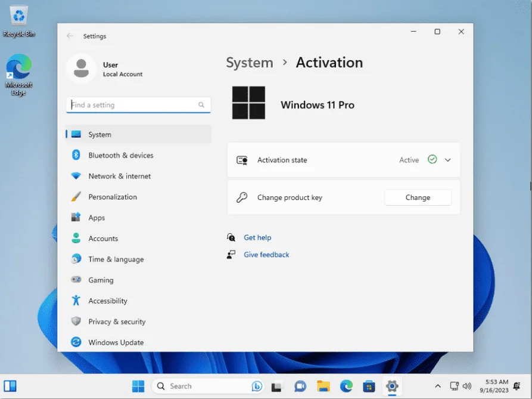This screenshot has width=532, height=399.
Task: Click the Gaming controller icon
Action: coord(76,280)
